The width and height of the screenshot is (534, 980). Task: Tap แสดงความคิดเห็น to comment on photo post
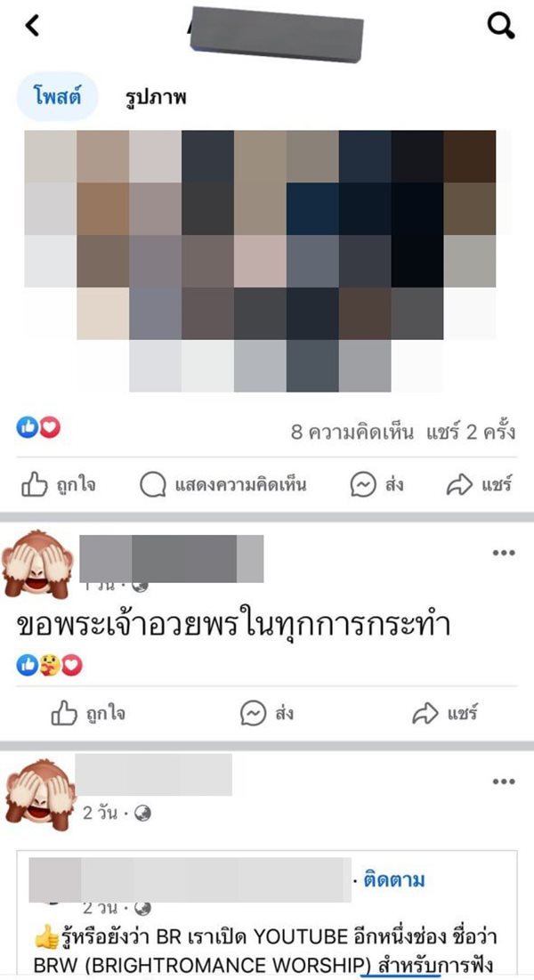(x=223, y=484)
